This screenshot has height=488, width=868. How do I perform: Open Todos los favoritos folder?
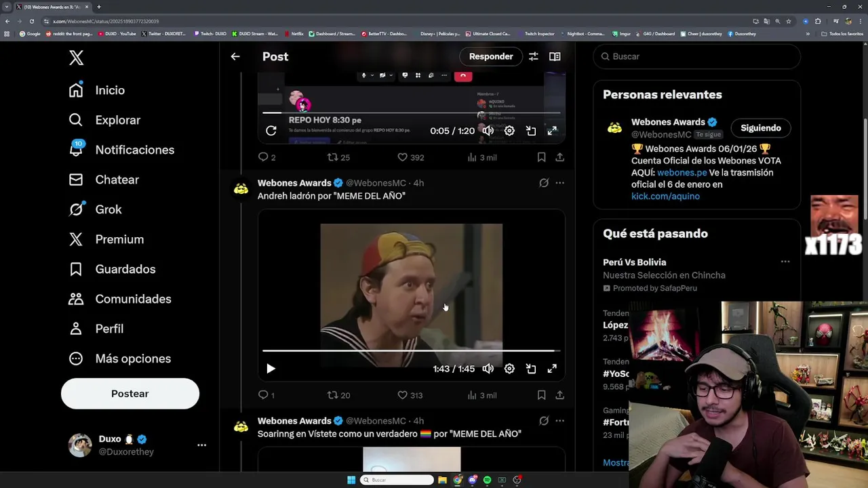pos(842,34)
